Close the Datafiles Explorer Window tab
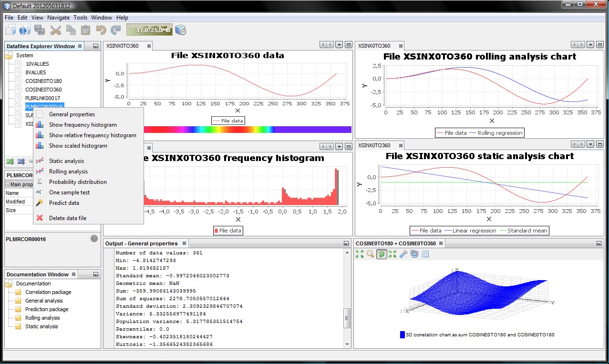Image resolution: width=609 pixels, height=364 pixels. [x=80, y=46]
